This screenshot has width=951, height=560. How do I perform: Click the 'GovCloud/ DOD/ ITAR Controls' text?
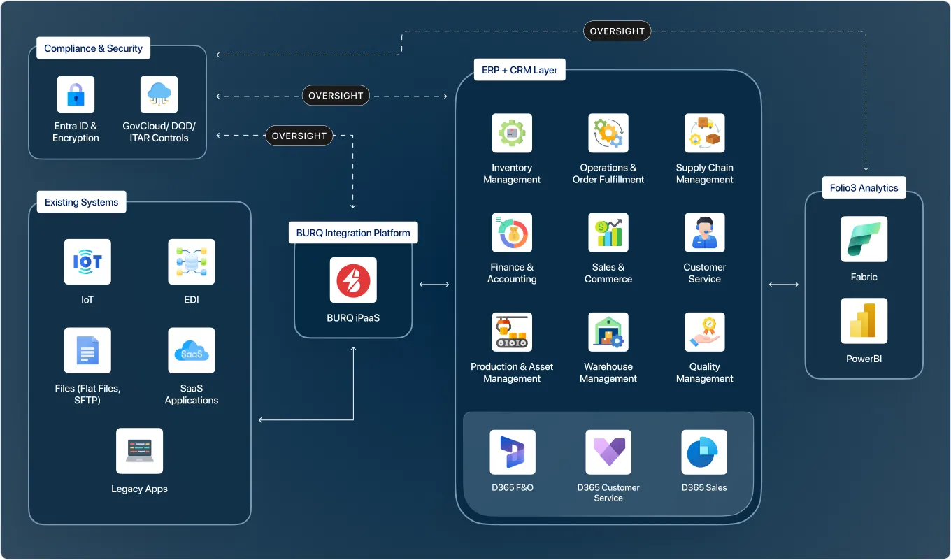click(x=159, y=132)
